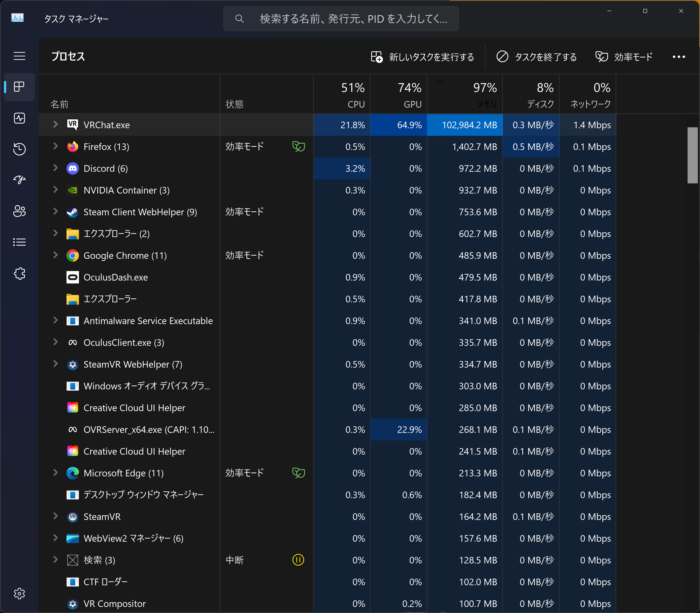Click the VR Compositor gear icon
This screenshot has height=613, width=700.
tap(73, 604)
